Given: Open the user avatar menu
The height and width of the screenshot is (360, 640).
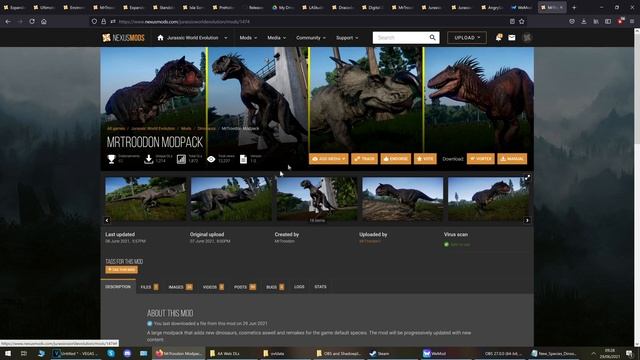Looking at the screenshot, I should point(527,38).
